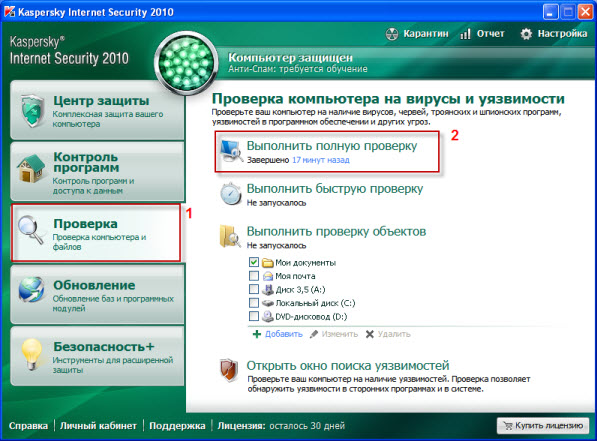Click the pencil icon next to Изменить
597x441 pixels.
(314, 334)
